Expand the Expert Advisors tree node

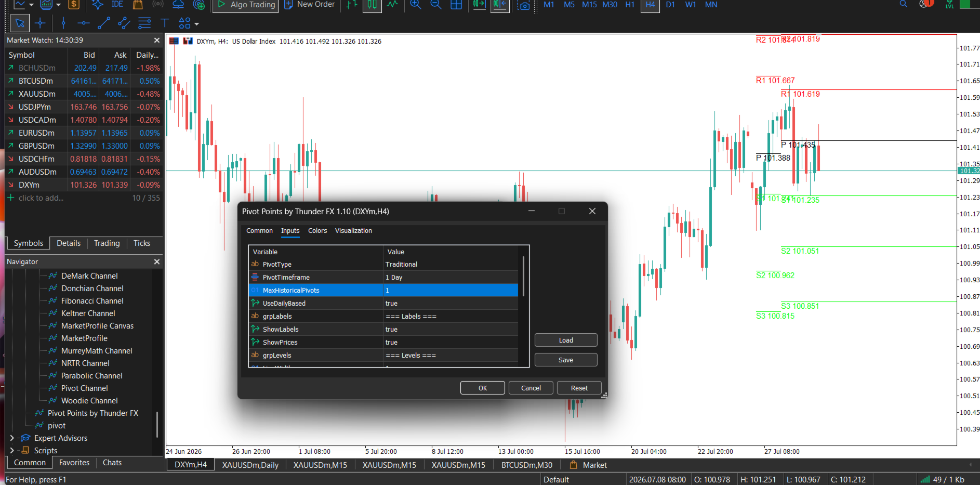point(12,438)
